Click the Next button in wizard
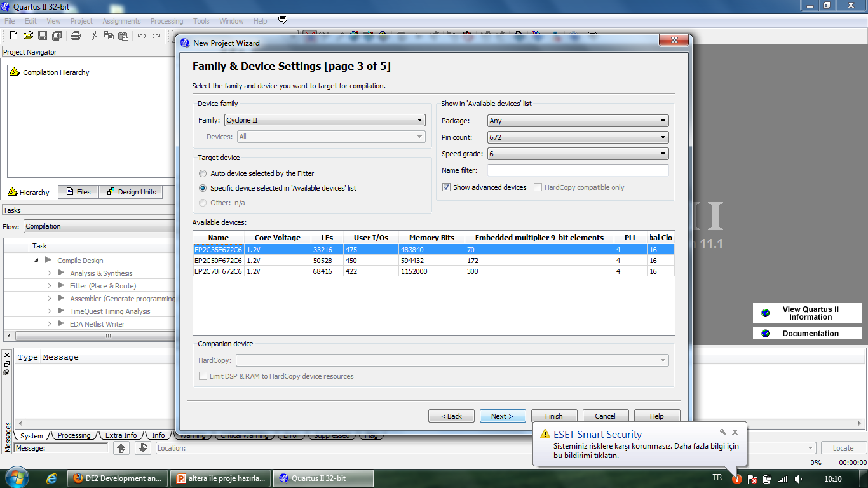Screen dimensions: 868x488 [x=503, y=416]
